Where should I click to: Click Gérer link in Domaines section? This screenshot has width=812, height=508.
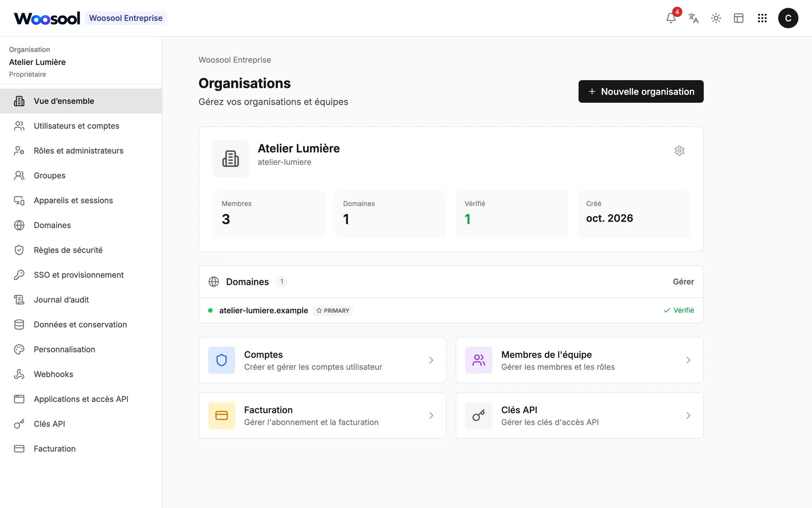click(x=683, y=282)
